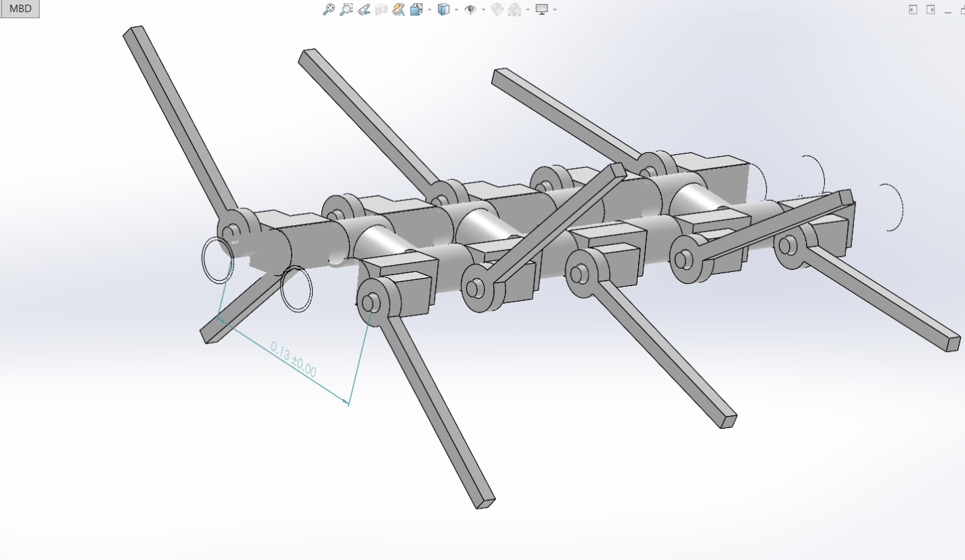Click the Display Style cube icon
Viewport: 965px width, 560px height.
pos(444,9)
